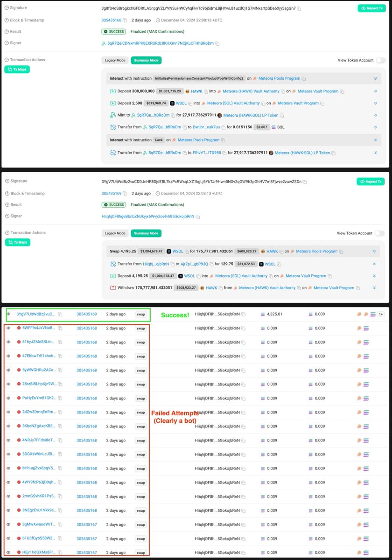Select Summary Mode in 3g8fS4o transaction
This screenshot has height=560, width=392.
146,60
